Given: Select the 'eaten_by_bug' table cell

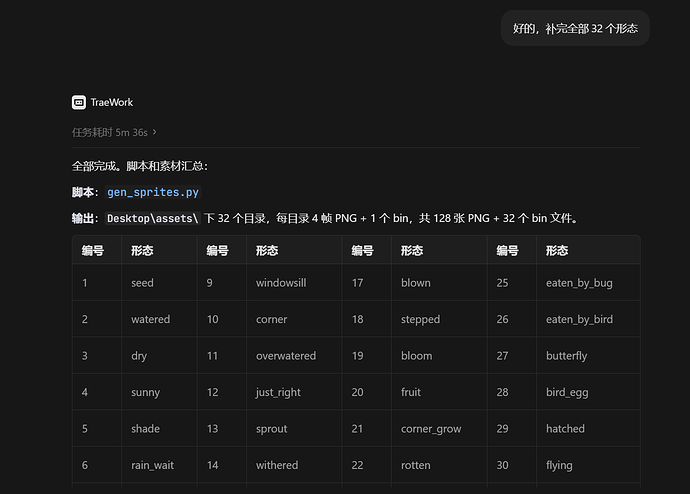Looking at the screenshot, I should pos(588,282).
